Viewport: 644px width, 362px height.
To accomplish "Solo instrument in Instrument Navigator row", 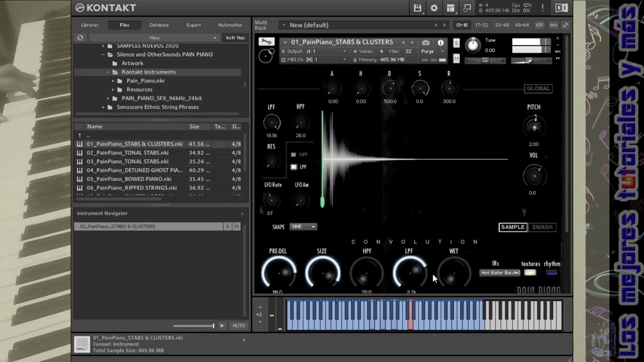I will 227,227.
